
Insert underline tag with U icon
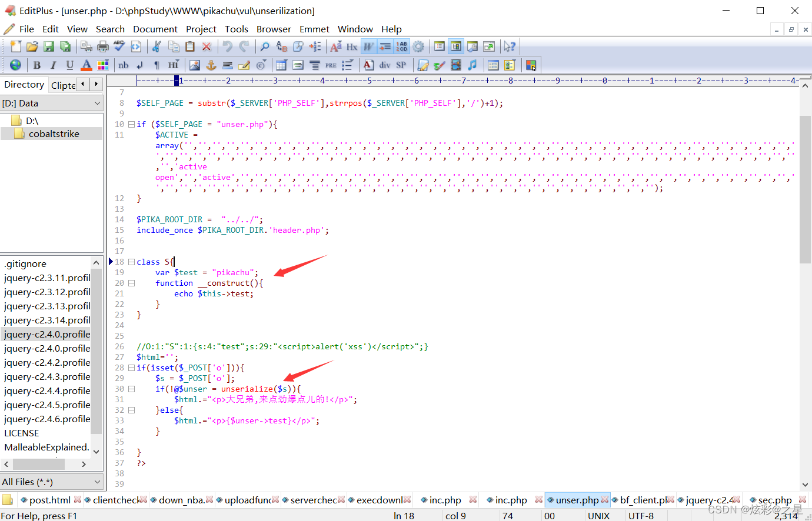pos(70,65)
